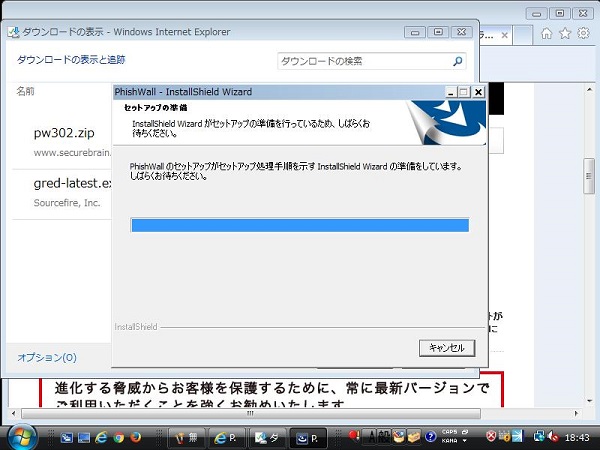This screenshot has height=450, width=600.
Task: Close the ダウンロードの表示 download window
Action: point(461,32)
